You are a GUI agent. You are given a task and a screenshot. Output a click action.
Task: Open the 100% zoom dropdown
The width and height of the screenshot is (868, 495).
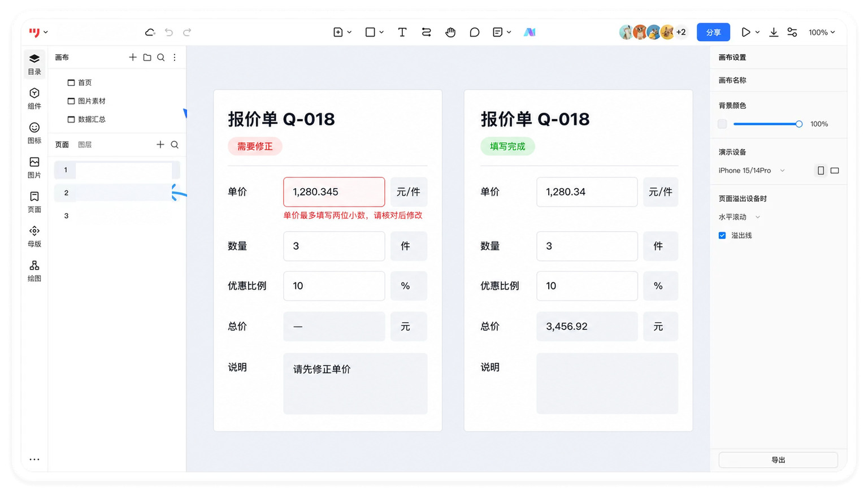pos(822,32)
